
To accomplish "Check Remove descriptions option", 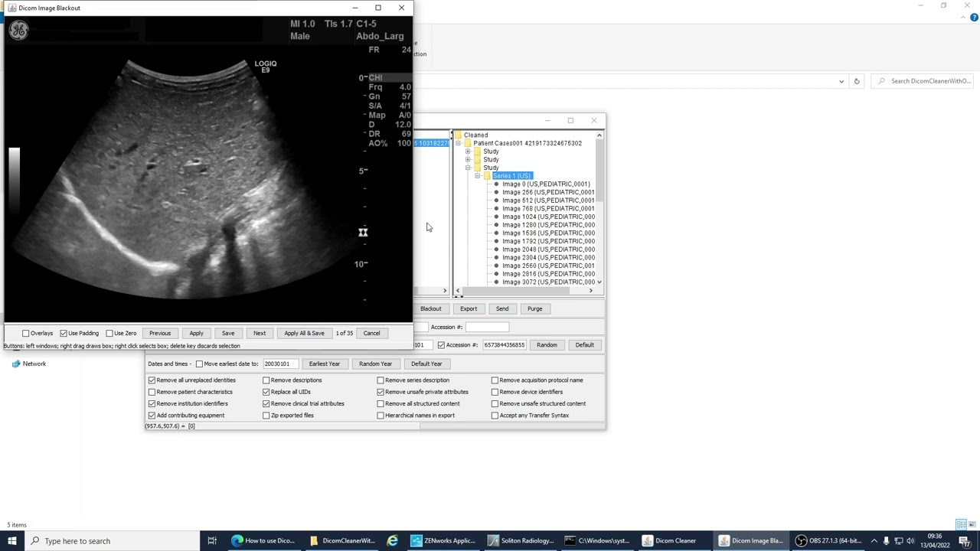I will click(266, 380).
